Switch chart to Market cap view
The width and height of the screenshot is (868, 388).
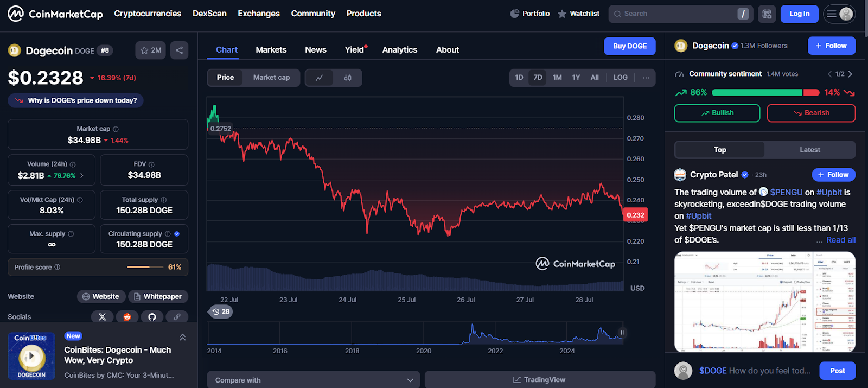(x=271, y=78)
